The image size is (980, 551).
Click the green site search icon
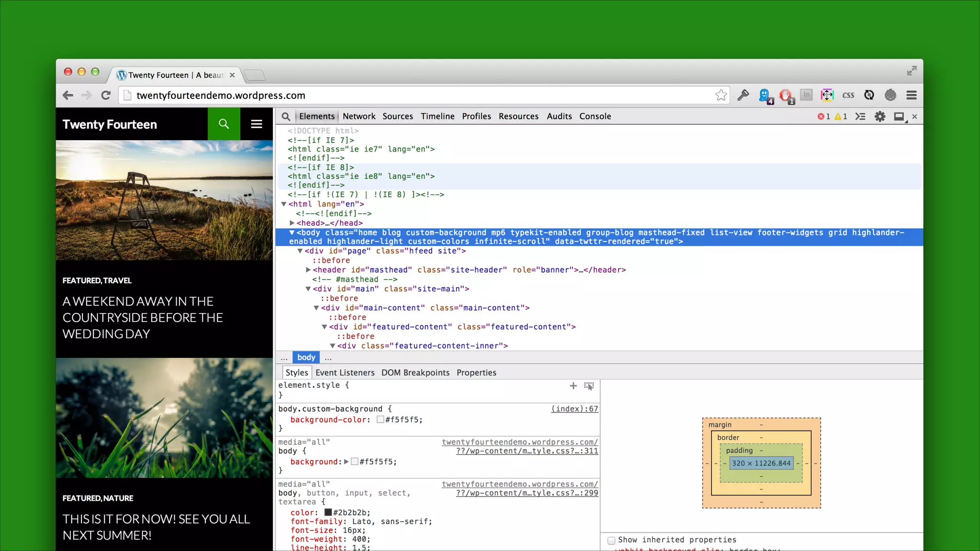(223, 124)
